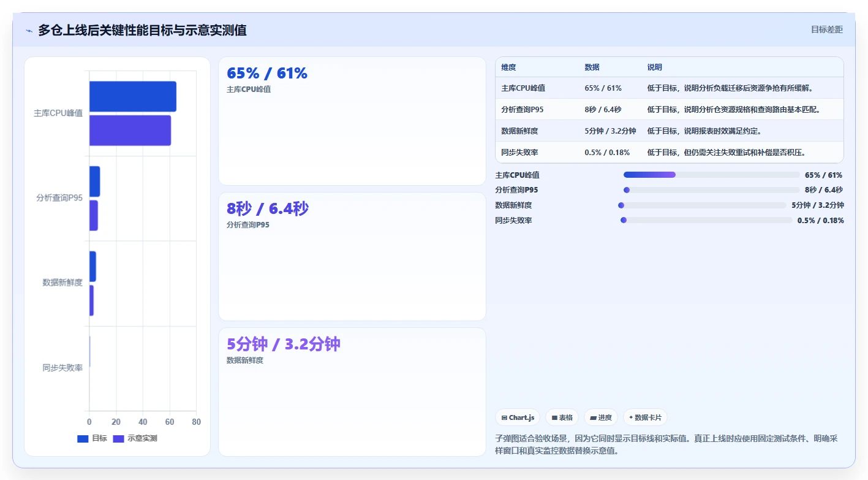Click the 同步失败率 progress bar
This screenshot has width=868, height=480.
click(x=706, y=220)
